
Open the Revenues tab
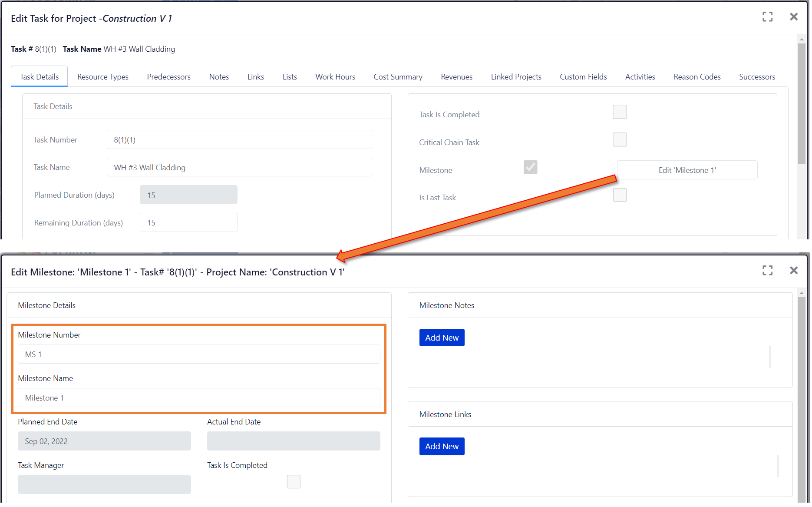(x=456, y=76)
